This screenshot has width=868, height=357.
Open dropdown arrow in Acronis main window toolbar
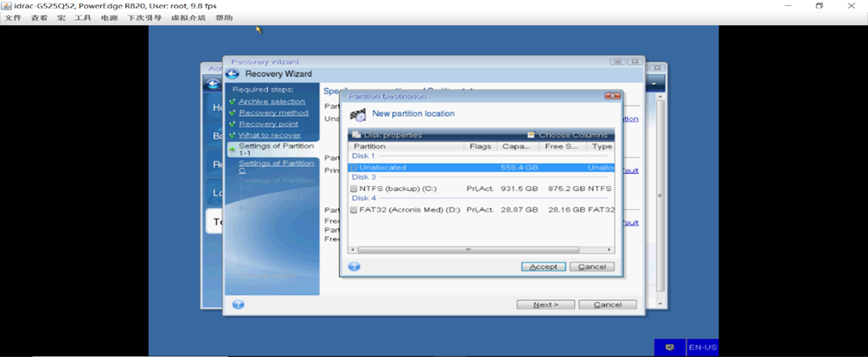click(655, 84)
